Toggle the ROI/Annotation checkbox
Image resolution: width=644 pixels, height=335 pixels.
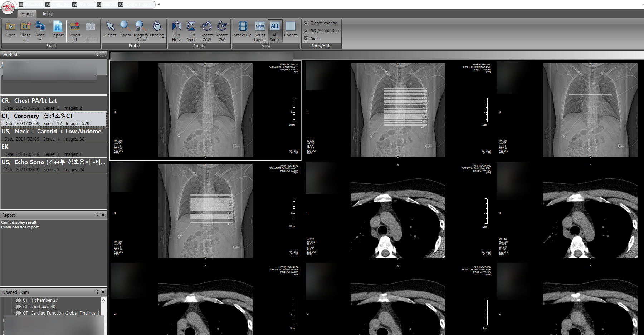[x=306, y=31]
